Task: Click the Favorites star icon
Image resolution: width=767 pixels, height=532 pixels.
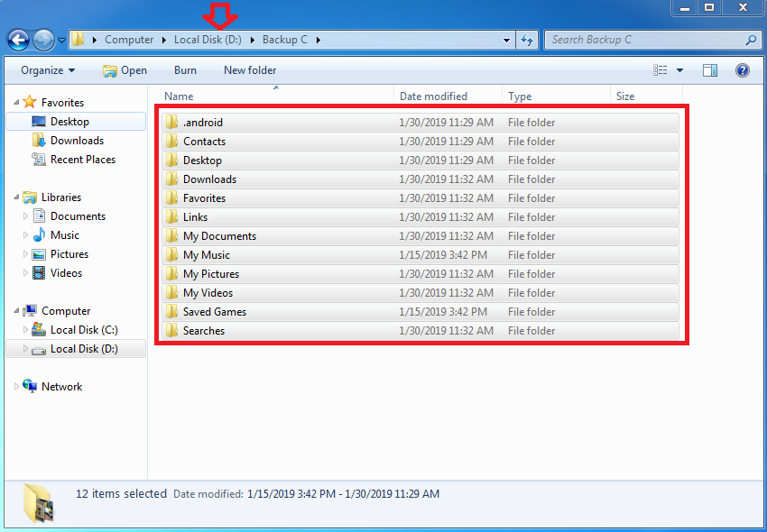Action: coord(30,102)
